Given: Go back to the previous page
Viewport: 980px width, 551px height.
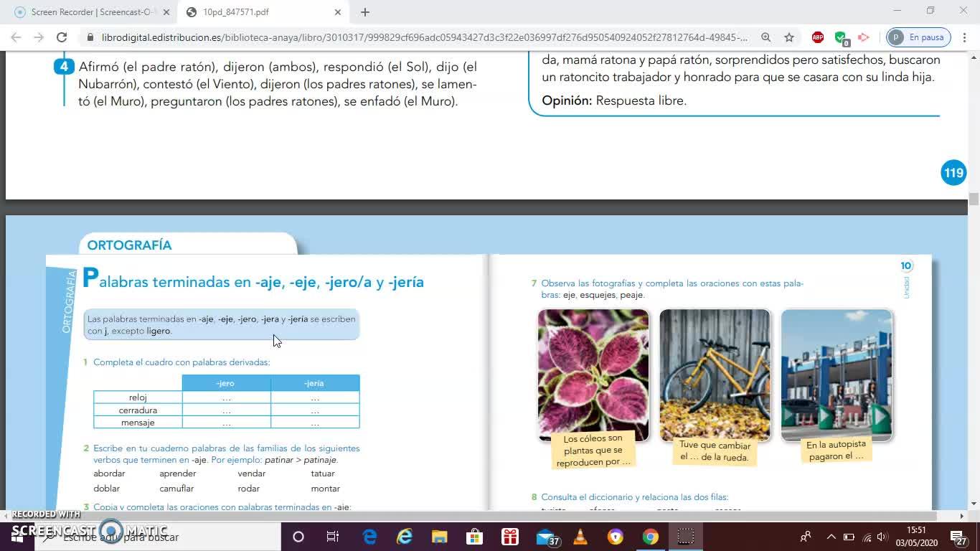Looking at the screenshot, I should [x=16, y=37].
